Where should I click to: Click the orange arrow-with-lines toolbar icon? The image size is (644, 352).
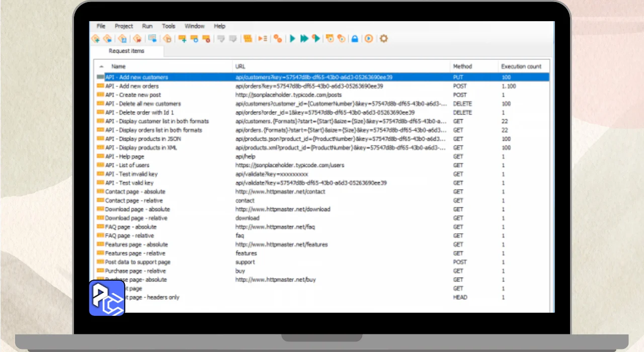point(263,39)
